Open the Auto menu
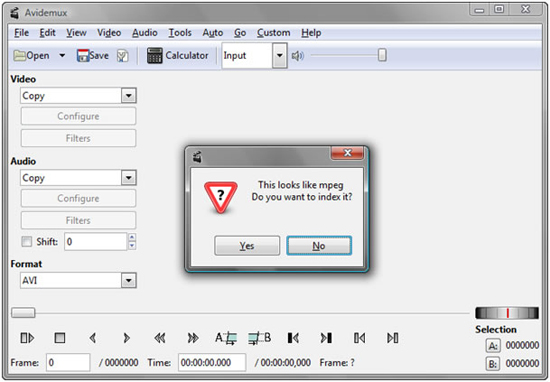The width and height of the screenshot is (550, 382). click(x=213, y=33)
